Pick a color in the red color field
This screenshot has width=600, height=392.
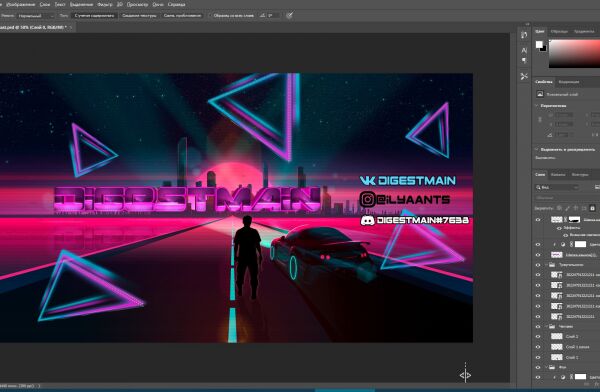[574, 54]
